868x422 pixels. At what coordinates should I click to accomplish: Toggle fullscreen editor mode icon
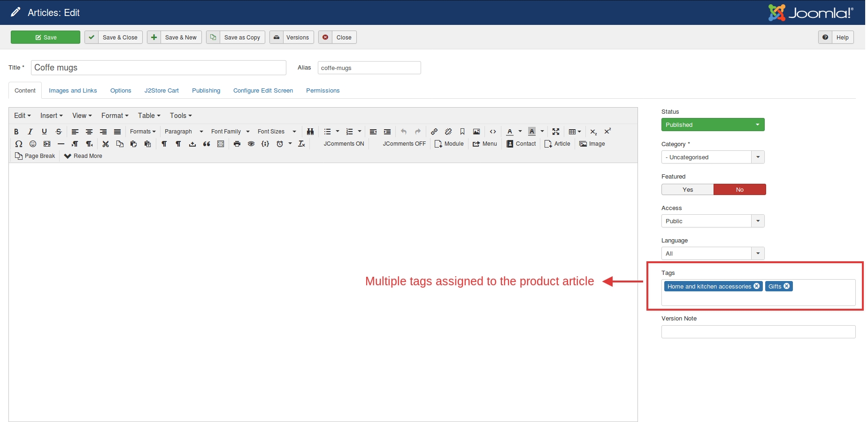pyautogui.click(x=556, y=132)
